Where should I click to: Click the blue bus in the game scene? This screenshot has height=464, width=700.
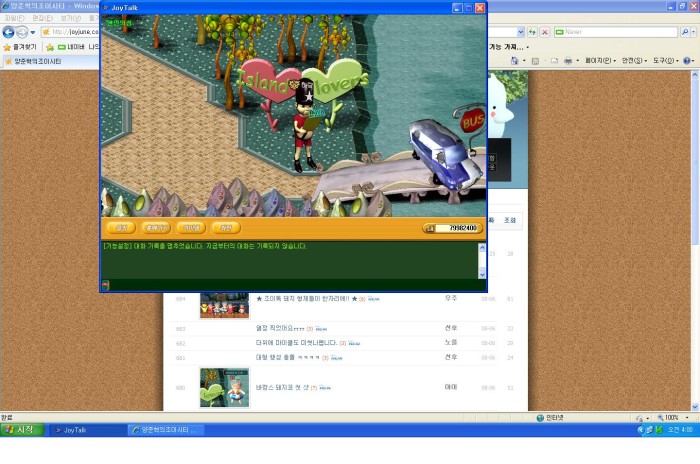tap(444, 153)
